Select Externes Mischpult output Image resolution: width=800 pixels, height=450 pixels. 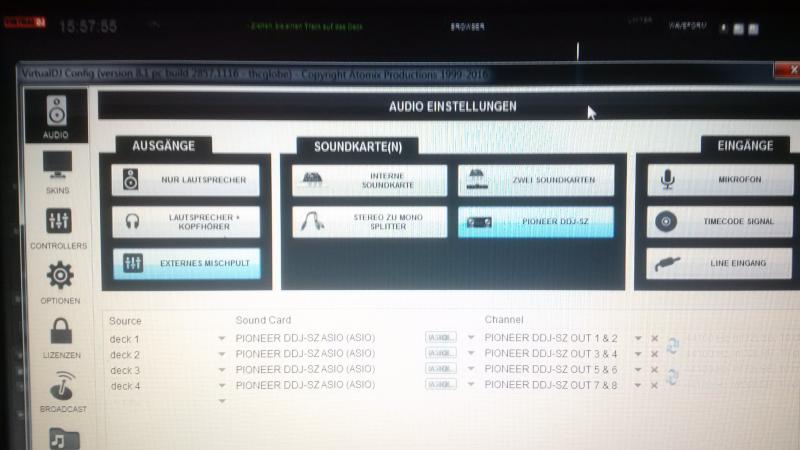[x=187, y=263]
